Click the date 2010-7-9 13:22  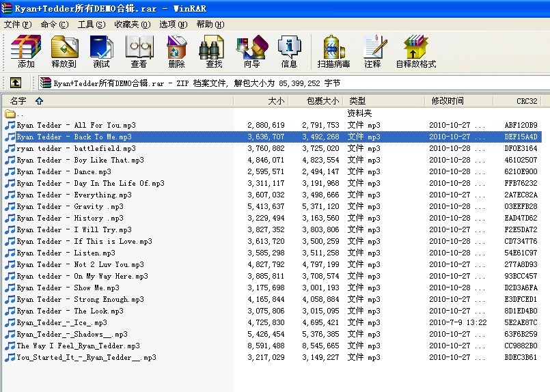458,322
